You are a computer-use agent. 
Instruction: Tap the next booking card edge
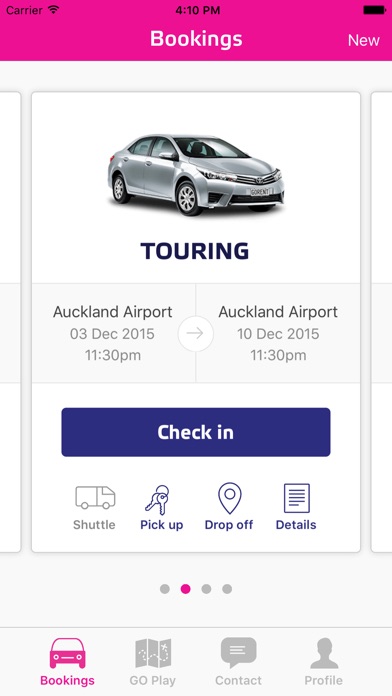point(381,322)
